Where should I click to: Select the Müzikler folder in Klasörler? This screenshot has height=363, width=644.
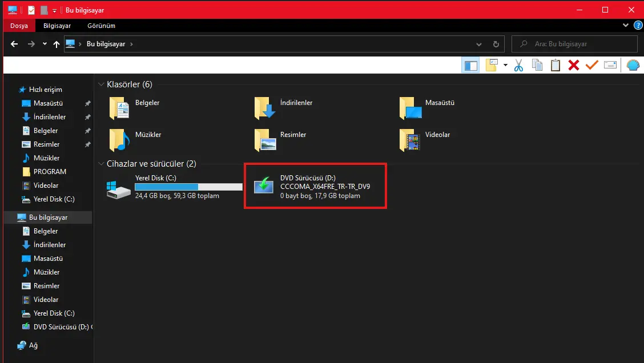click(135, 140)
